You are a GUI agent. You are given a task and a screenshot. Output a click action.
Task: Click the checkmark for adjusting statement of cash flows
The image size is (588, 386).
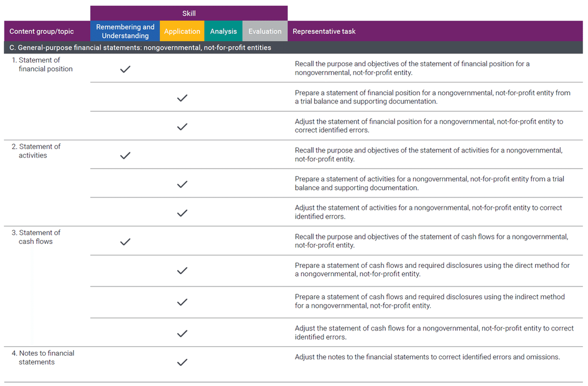[x=182, y=333]
